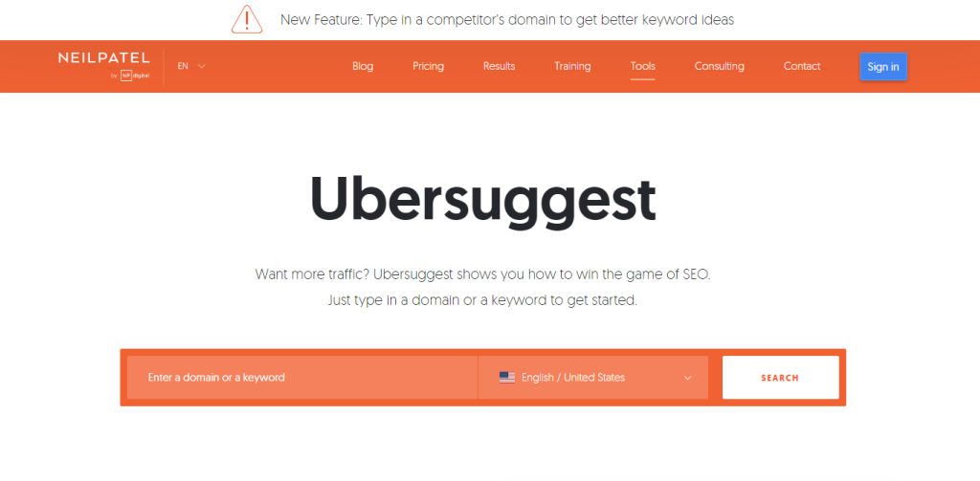Expand the EN language selector
The width and height of the screenshot is (980, 481).
(191, 66)
